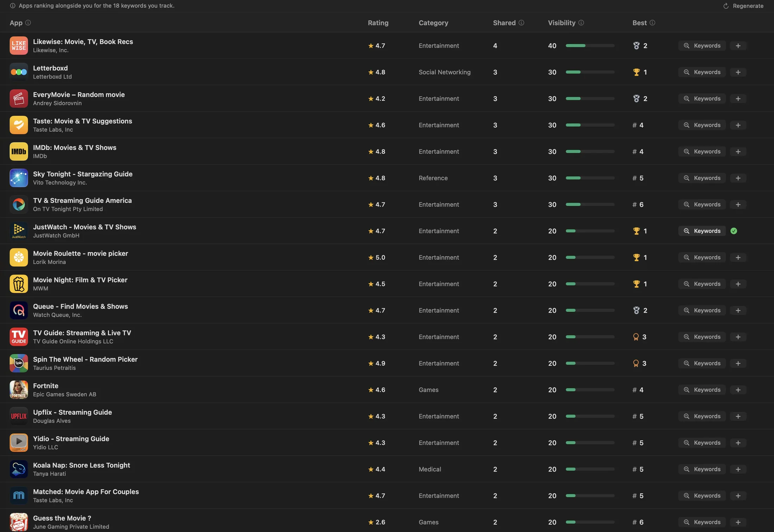
Task: Select Upflix - Streaming Guide title
Action: pos(72,412)
